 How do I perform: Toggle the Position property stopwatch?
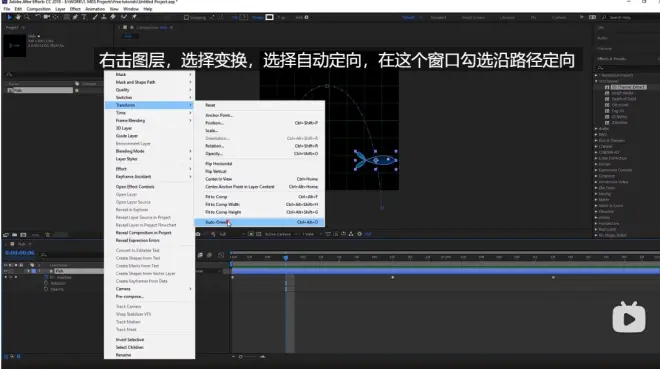[x=46, y=278]
